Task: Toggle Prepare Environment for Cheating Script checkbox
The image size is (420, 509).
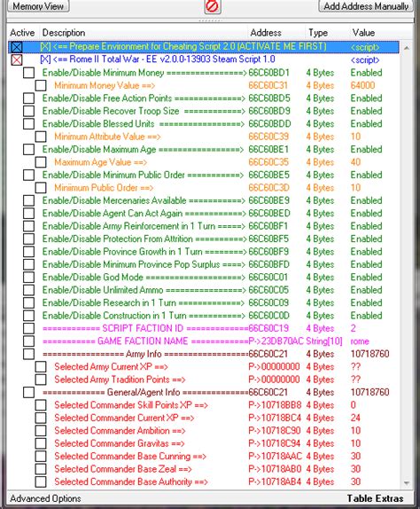Action: pos(17,47)
